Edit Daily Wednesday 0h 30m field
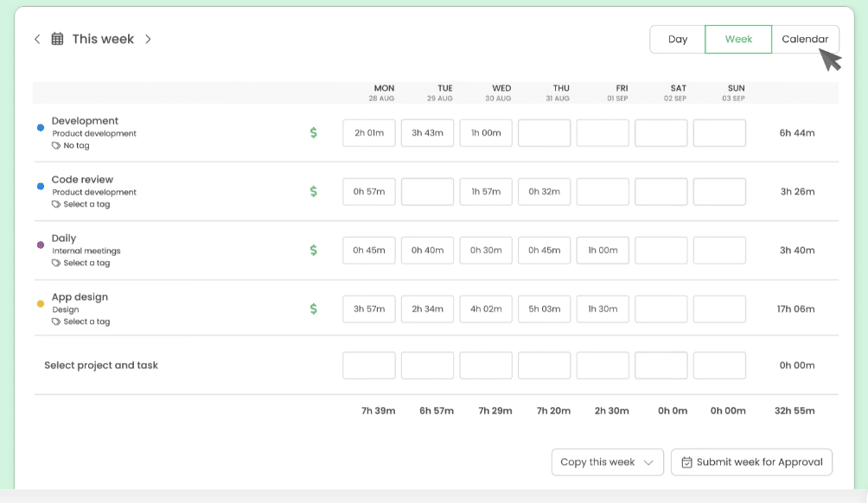The image size is (868, 503). click(x=486, y=250)
